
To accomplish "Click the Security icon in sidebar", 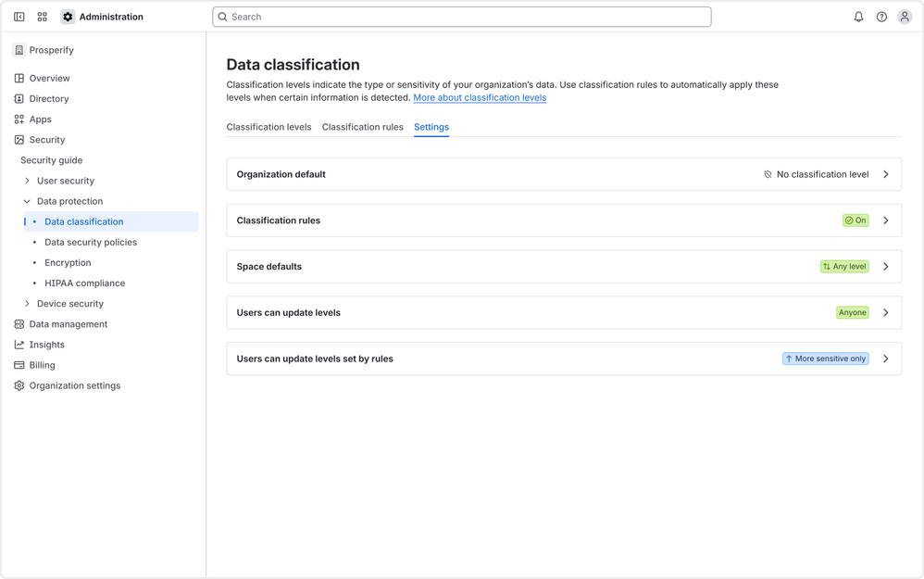I will point(19,140).
